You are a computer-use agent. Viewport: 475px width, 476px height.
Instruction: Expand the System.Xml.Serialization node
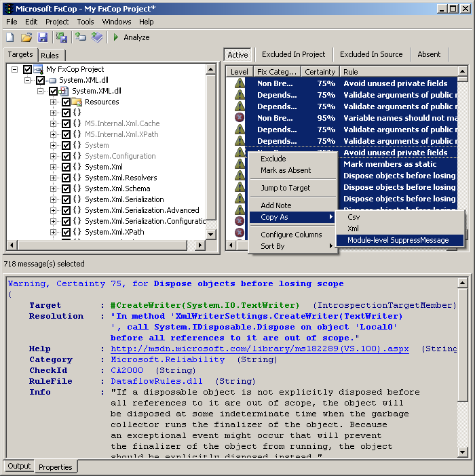(x=53, y=199)
